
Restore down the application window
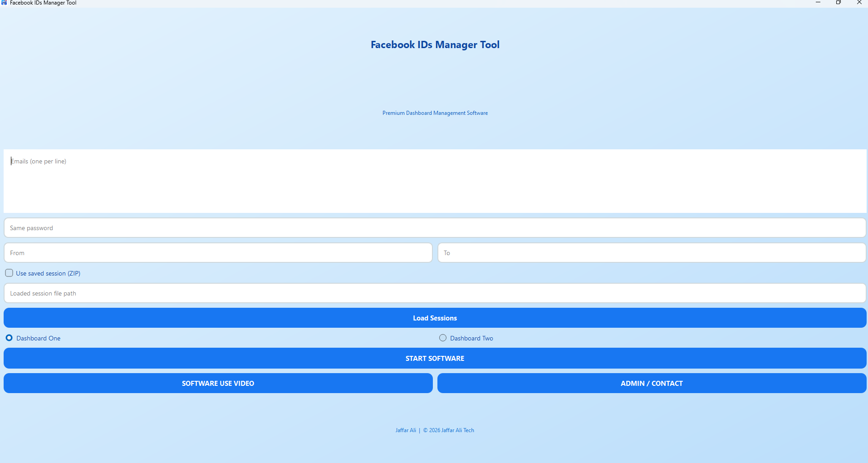839,3
